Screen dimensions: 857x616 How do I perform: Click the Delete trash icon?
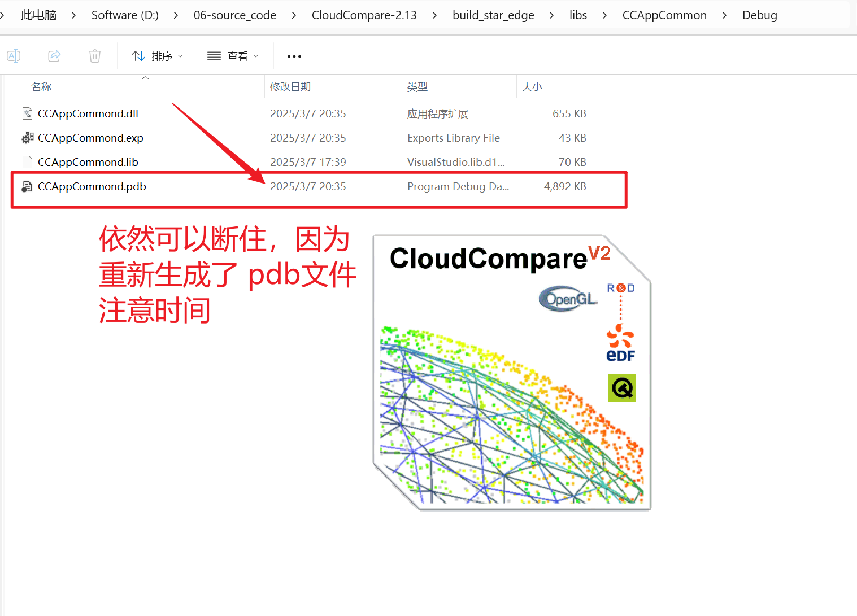click(95, 56)
